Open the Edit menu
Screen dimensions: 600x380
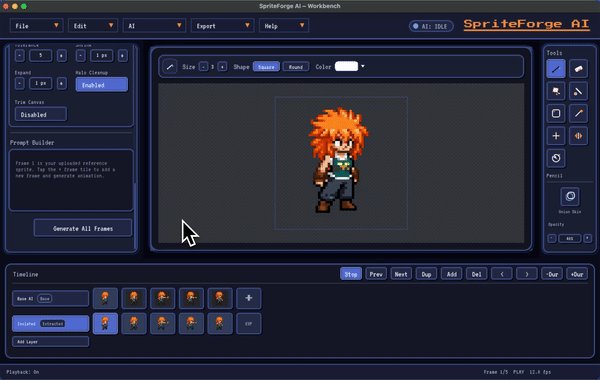tap(93, 26)
